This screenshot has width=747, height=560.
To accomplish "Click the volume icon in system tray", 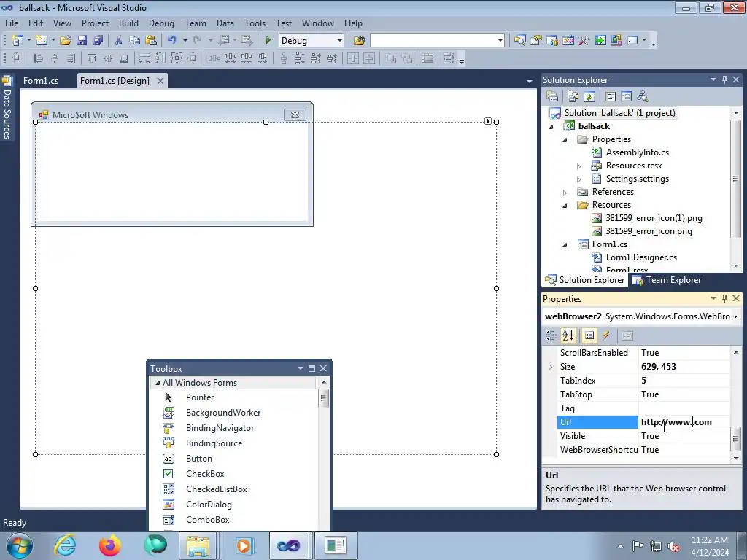I will pyautogui.click(x=673, y=547).
